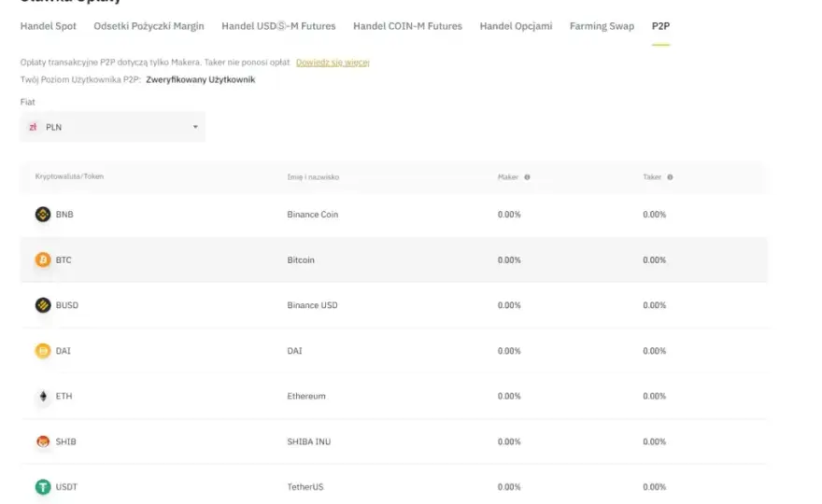822x504 pixels.
Task: Click the USDT ticker text
Action: (x=66, y=486)
